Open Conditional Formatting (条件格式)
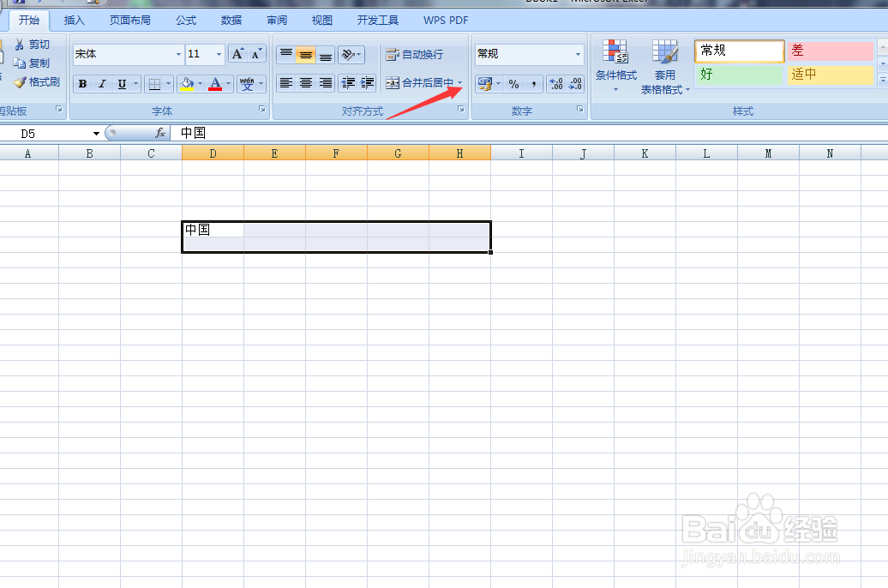Image resolution: width=888 pixels, height=588 pixels. tap(616, 66)
